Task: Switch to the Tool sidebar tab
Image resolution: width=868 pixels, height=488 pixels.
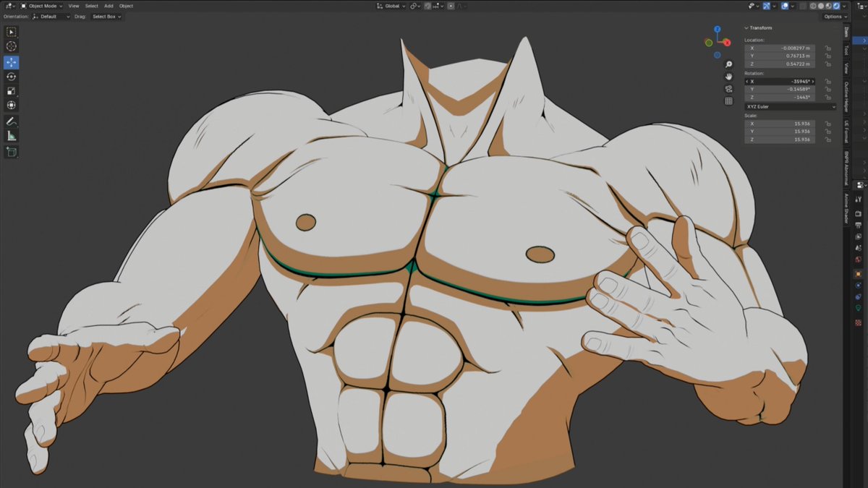Action: 846,50
